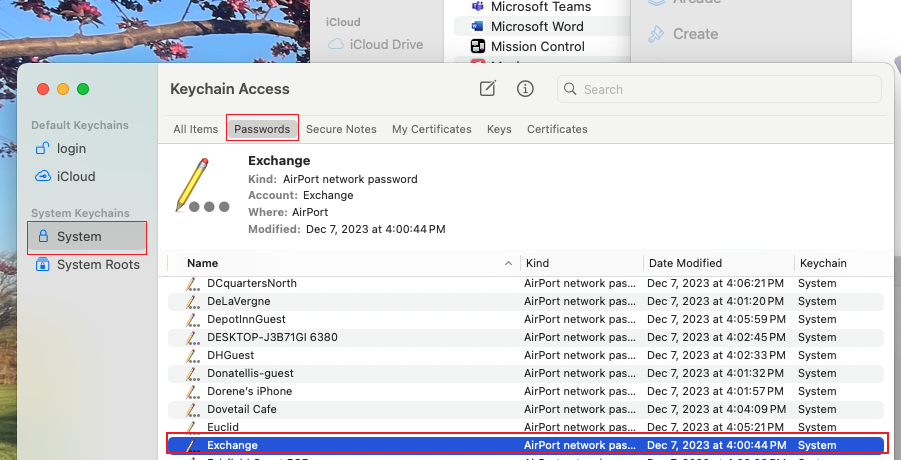Select Microsoft Word in background list
901x460 pixels.
537,26
